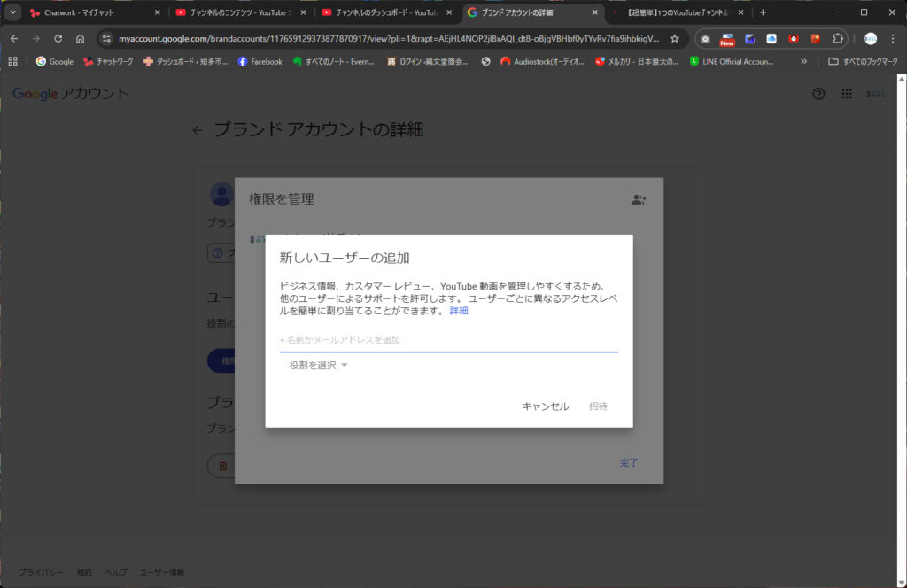This screenshot has width=907, height=588.
Task: Open the tab search dropdown arrow
Action: tap(12, 12)
